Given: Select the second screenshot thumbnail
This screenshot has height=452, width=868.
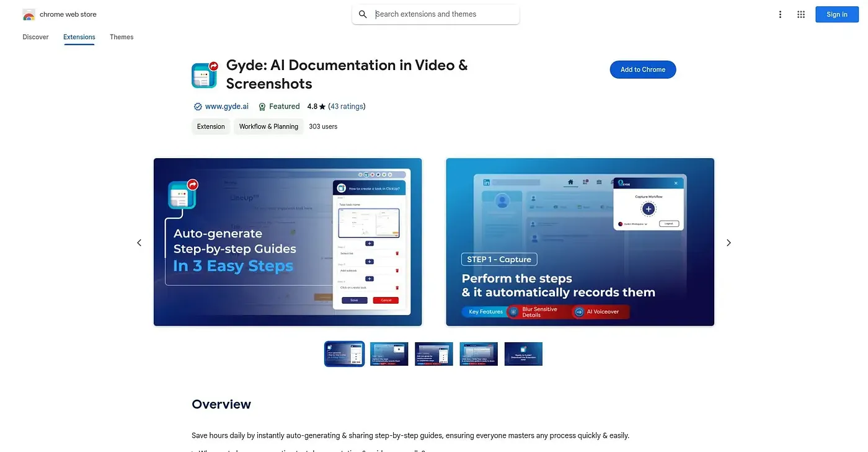Looking at the screenshot, I should [389, 354].
